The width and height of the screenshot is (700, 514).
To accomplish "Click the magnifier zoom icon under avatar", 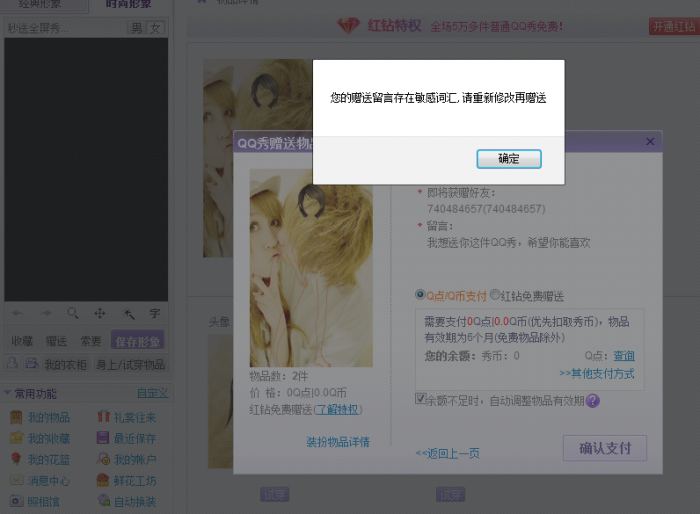I will coord(73,313).
